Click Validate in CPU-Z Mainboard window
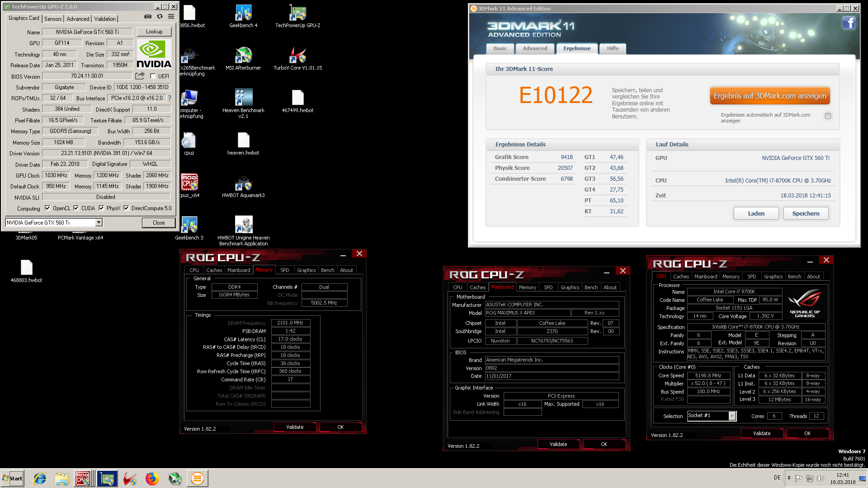 click(558, 444)
